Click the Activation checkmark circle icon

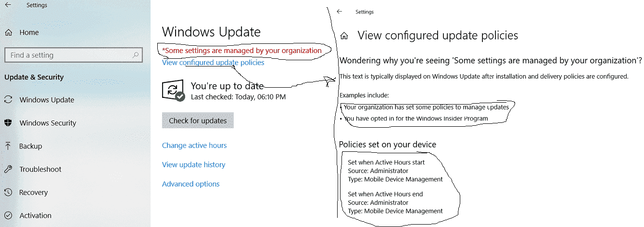8,215
